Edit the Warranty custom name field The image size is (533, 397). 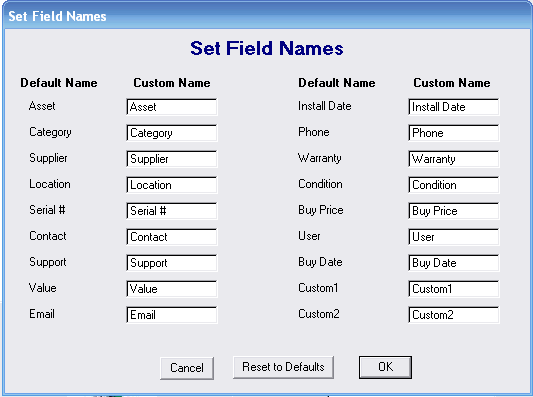[x=454, y=159]
